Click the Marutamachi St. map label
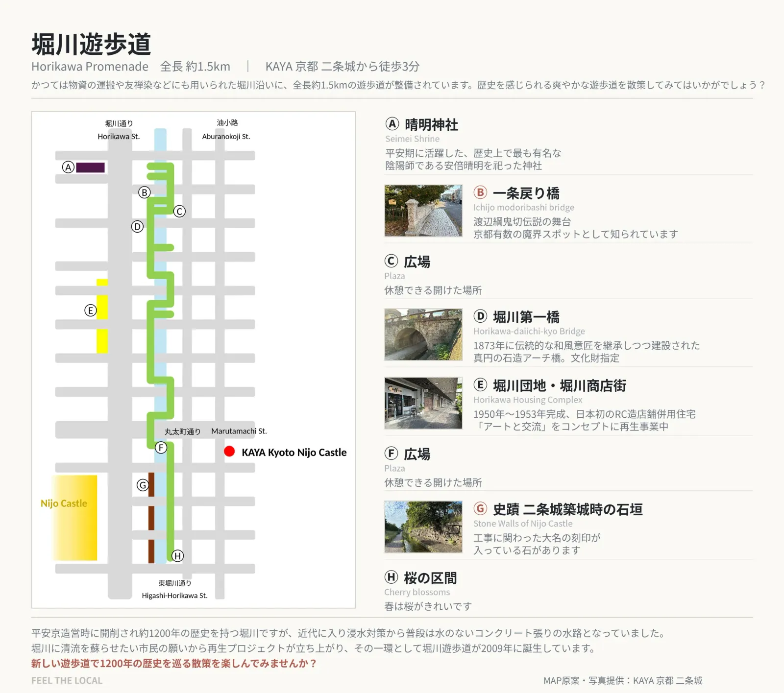Viewport: 784px width, 693px height. coord(239,431)
